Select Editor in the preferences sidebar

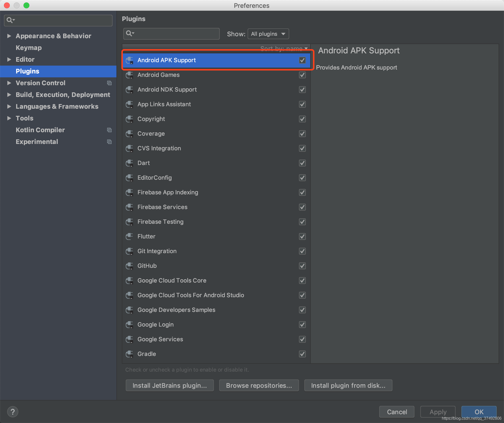25,59
